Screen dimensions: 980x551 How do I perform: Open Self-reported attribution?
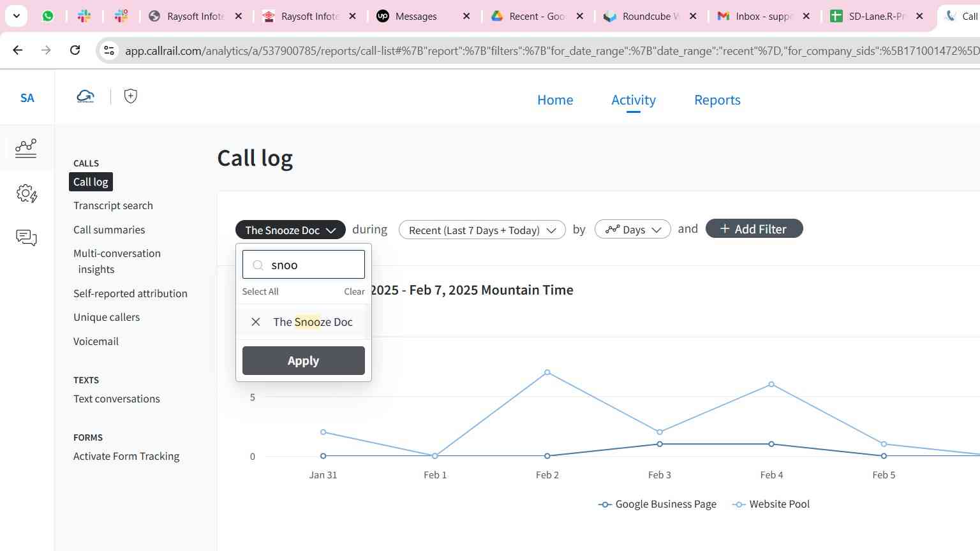[130, 293]
